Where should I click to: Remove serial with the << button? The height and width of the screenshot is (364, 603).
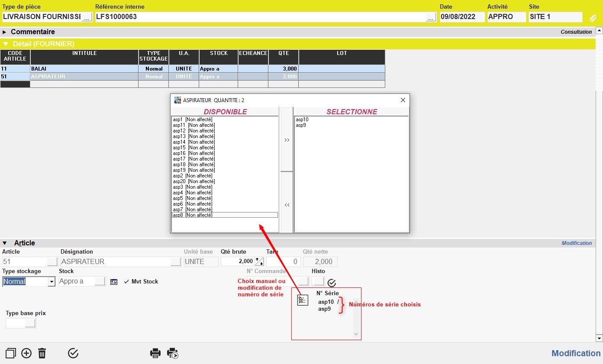pos(287,205)
